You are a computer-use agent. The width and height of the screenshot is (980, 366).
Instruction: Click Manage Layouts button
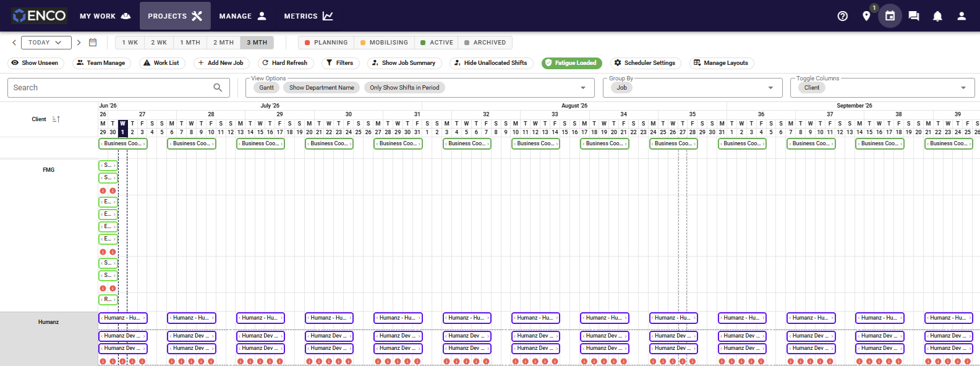click(721, 63)
